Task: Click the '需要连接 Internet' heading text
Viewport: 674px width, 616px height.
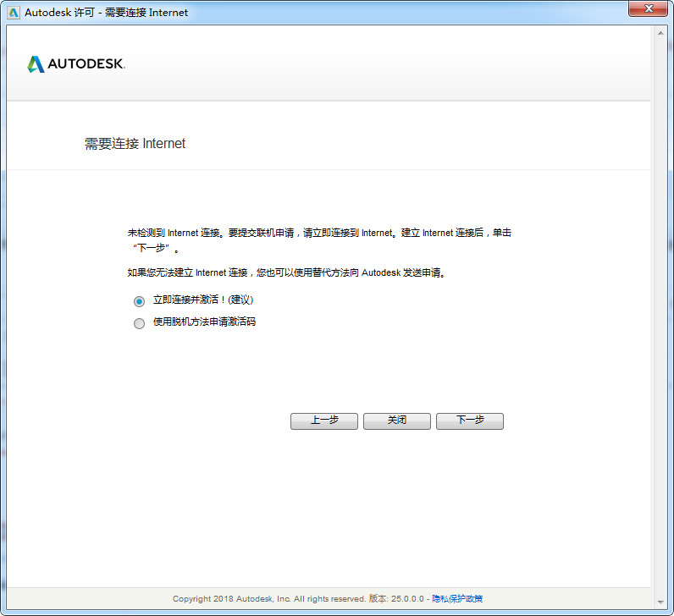Action: 135,144
